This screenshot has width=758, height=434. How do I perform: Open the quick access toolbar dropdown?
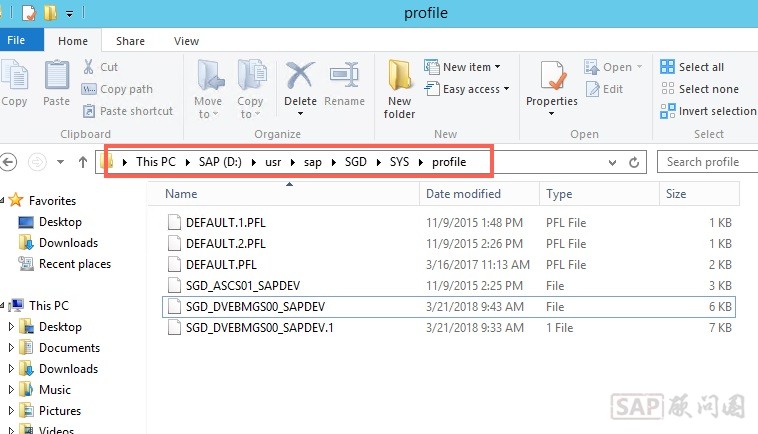point(70,14)
